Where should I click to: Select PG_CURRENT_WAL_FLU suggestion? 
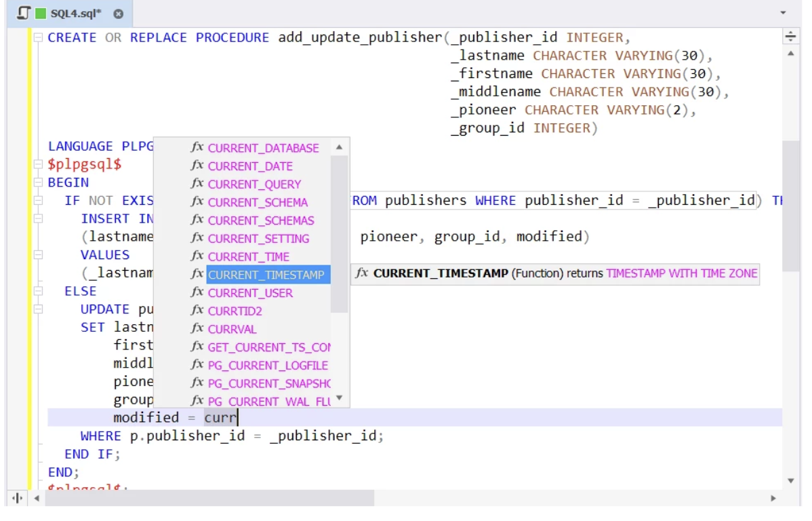pos(269,402)
